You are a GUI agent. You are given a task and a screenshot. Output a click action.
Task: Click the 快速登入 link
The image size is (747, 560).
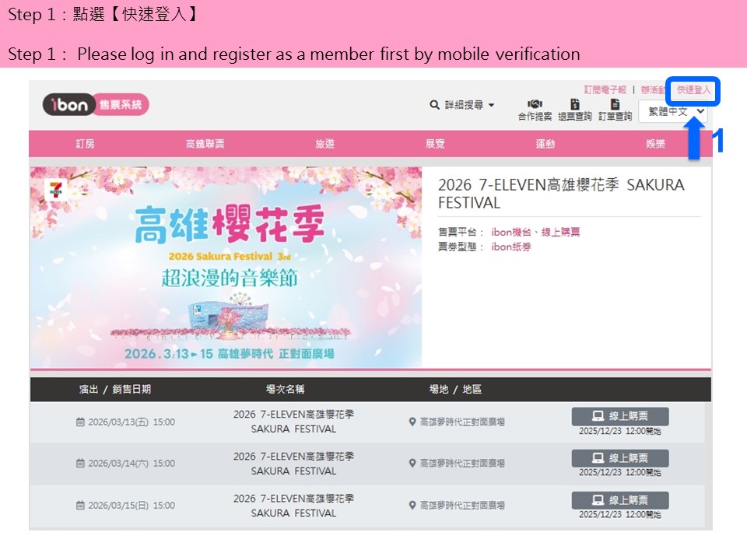693,90
